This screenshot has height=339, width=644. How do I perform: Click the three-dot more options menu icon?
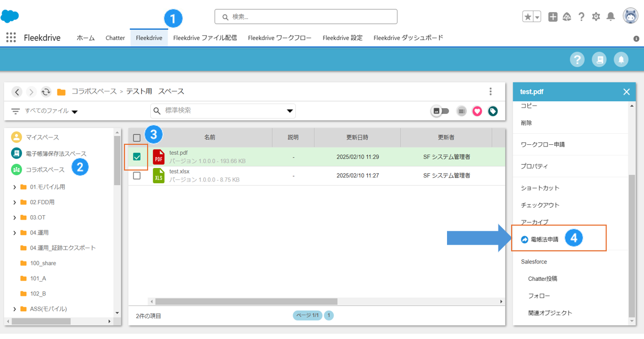pyautogui.click(x=491, y=91)
